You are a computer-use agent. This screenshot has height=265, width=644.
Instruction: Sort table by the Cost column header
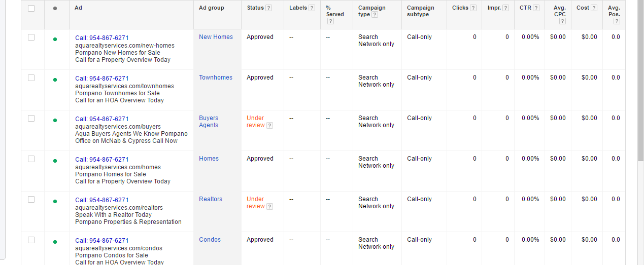tap(583, 8)
